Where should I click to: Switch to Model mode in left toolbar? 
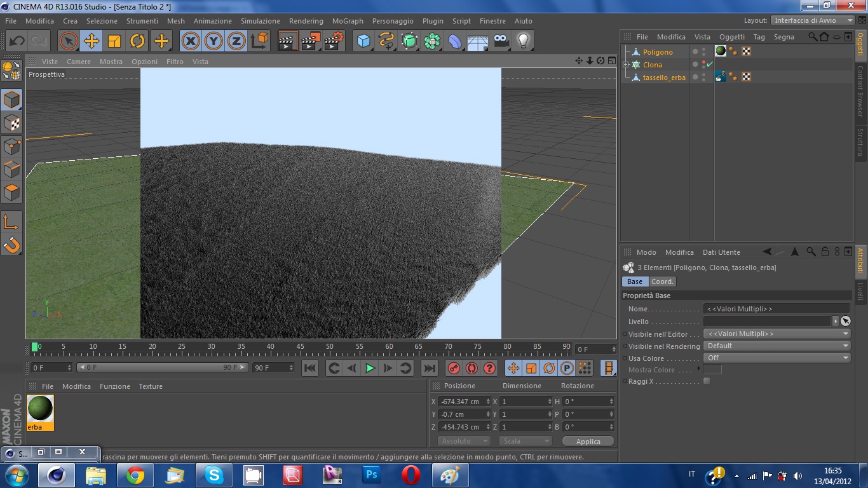pos(12,100)
